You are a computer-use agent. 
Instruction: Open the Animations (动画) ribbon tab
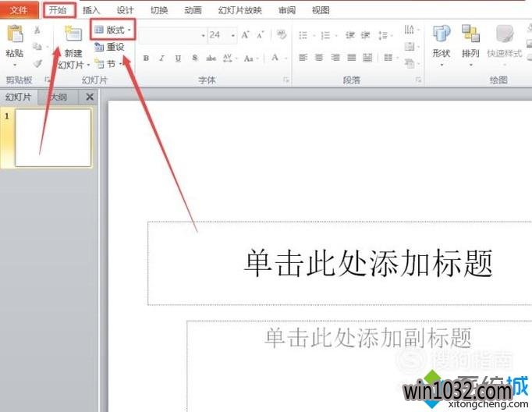[x=193, y=10]
